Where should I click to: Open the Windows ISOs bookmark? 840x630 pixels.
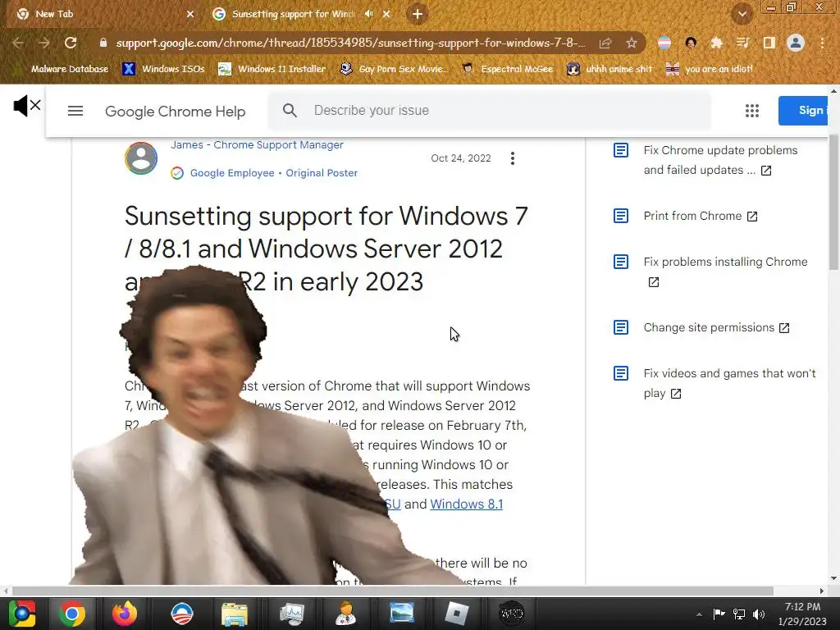[163, 69]
